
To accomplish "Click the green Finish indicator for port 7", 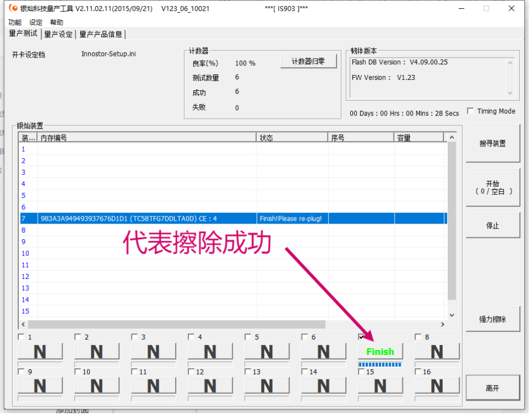I will pyautogui.click(x=380, y=351).
